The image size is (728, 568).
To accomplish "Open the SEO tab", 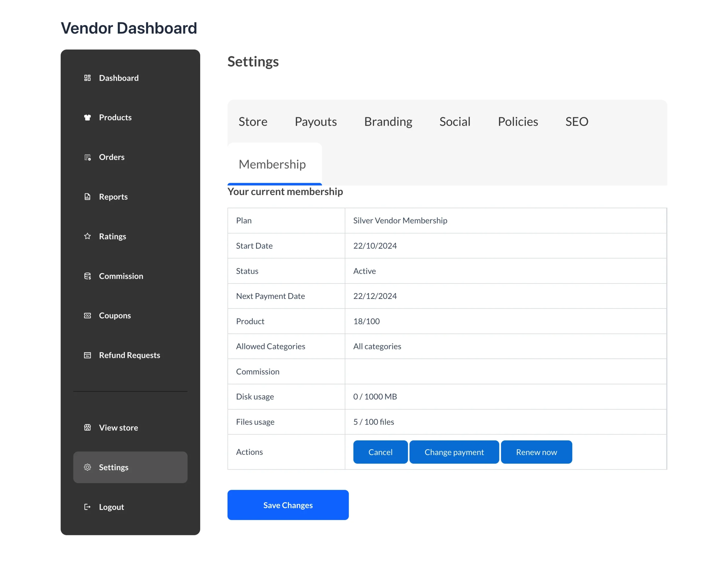I will [577, 122].
